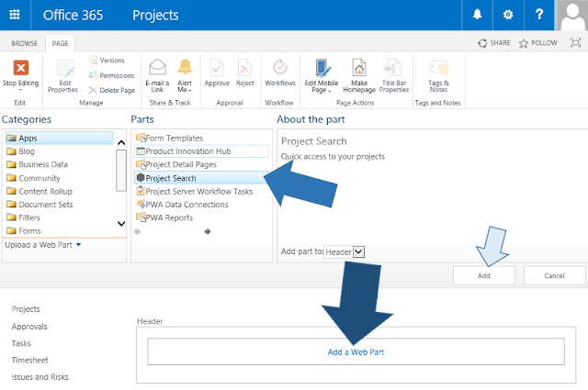588x390 pixels.
Task: Open Tasks in left navigation
Action: point(21,343)
